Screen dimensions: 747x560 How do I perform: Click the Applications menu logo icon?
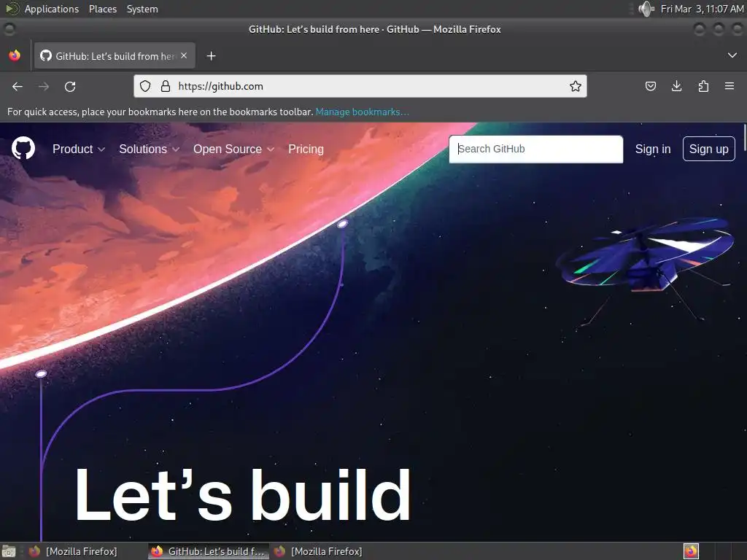12,9
